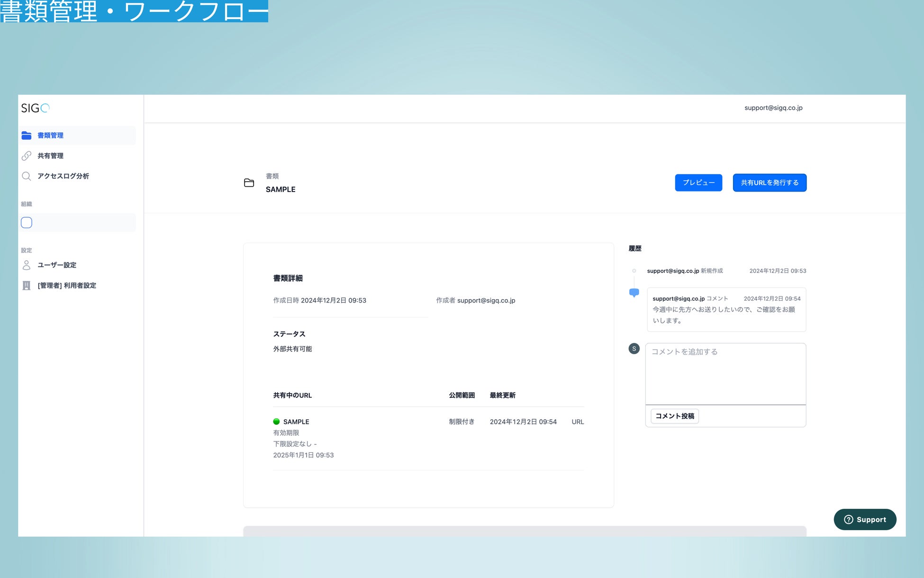Click the link chain icon for 共有管理
Image resolution: width=924 pixels, height=578 pixels.
point(27,156)
